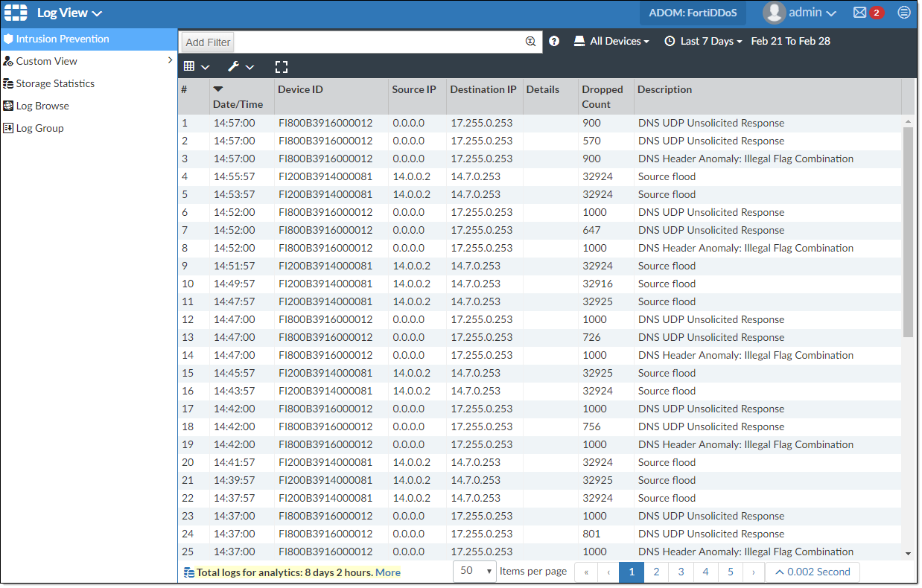The height and width of the screenshot is (588, 922).
Task: Open the search magnifier in filter bar
Action: pos(531,41)
